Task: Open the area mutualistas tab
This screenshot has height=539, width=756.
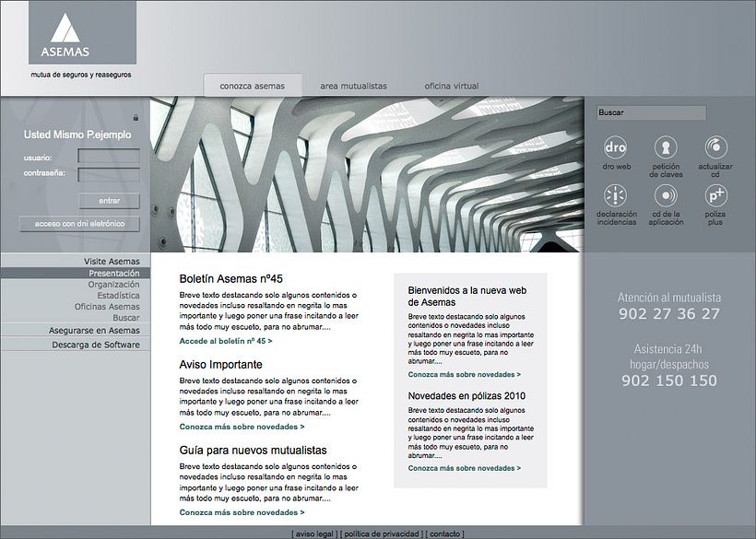Action: (x=353, y=86)
